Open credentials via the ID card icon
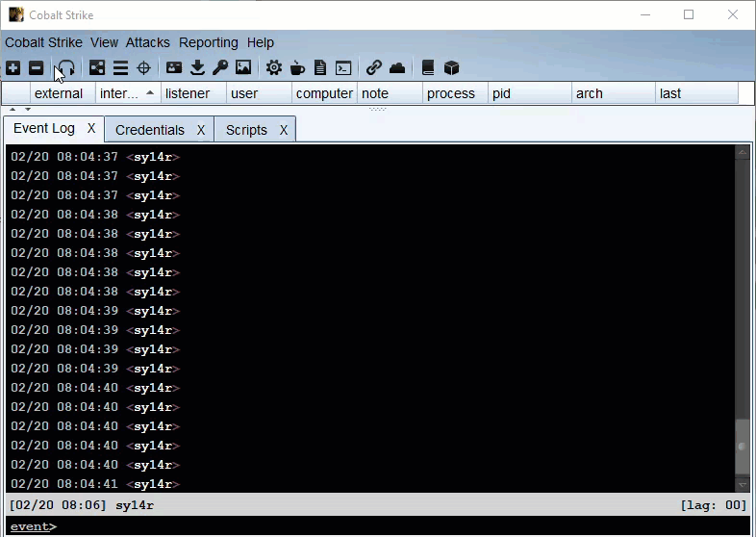This screenshot has height=537, width=756. (174, 67)
